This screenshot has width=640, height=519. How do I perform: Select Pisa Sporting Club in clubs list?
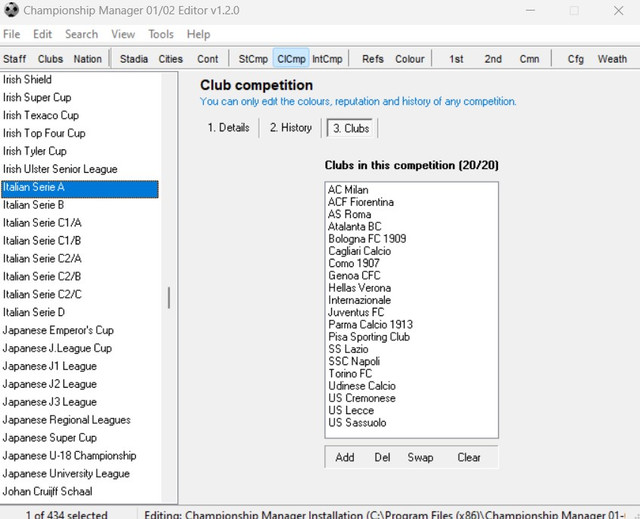(x=369, y=337)
